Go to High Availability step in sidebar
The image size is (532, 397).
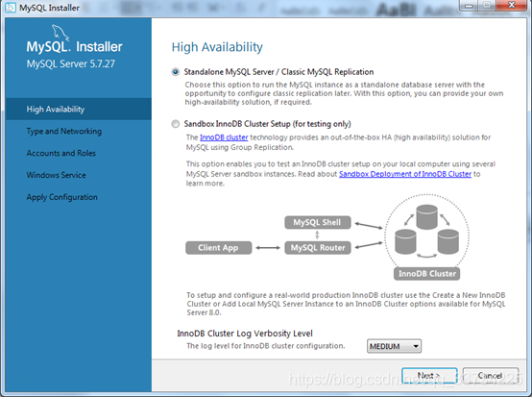pyautogui.click(x=79, y=109)
